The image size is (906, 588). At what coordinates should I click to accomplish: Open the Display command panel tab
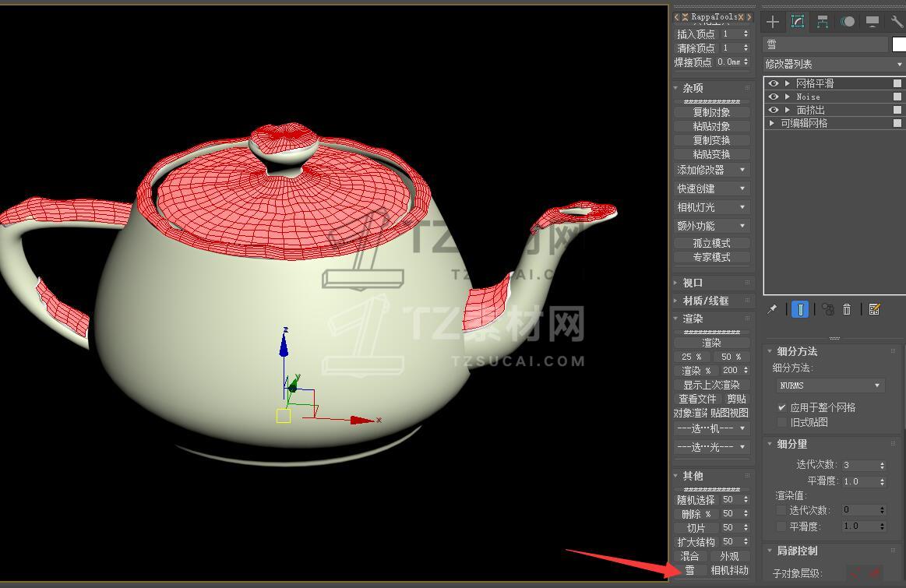coord(873,22)
